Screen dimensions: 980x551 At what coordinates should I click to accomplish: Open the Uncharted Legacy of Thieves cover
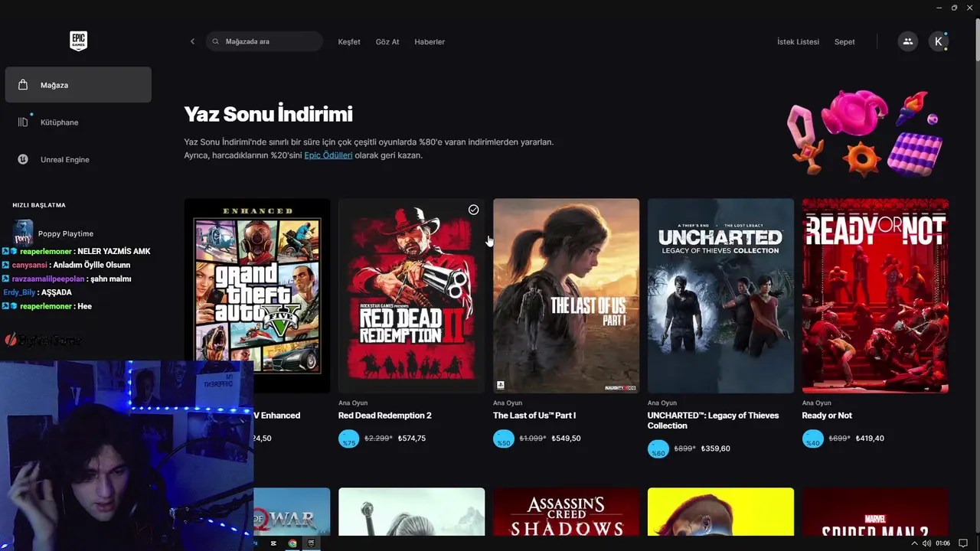(720, 295)
